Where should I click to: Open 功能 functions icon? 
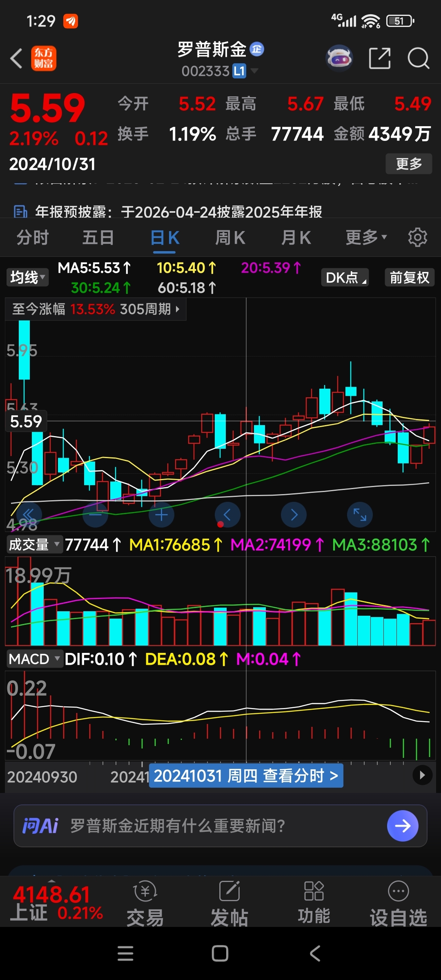click(314, 902)
